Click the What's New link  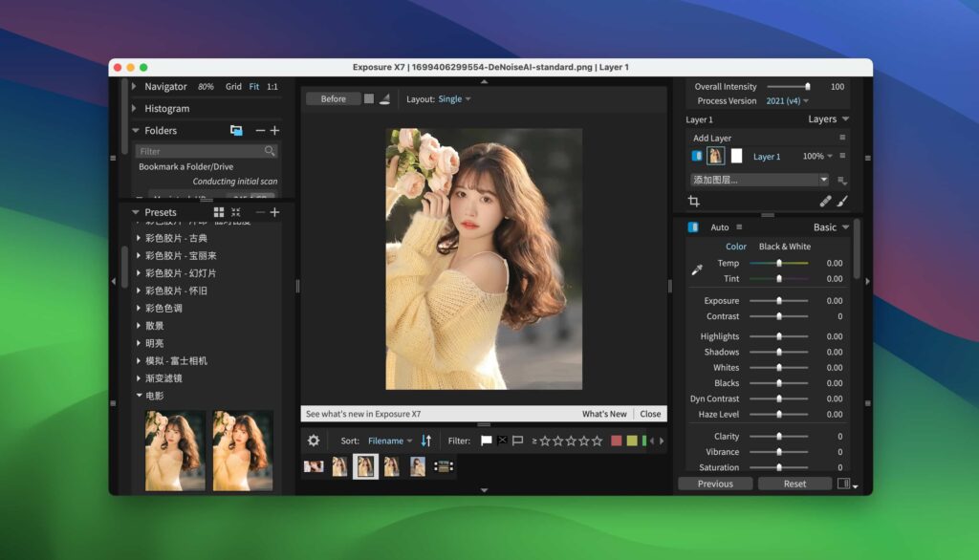tap(604, 414)
